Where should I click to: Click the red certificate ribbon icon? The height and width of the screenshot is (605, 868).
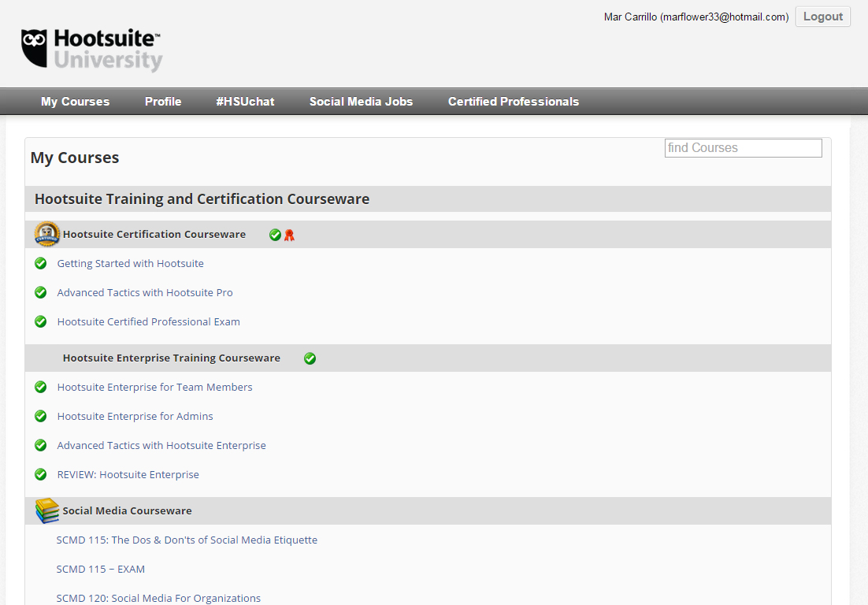tap(289, 235)
